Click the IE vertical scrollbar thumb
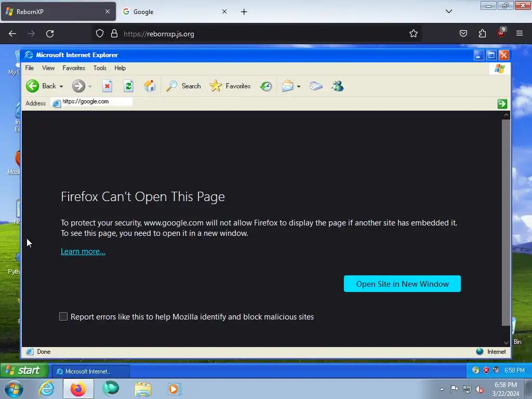Image resolution: width=532 pixels, height=399 pixels. click(x=506, y=222)
